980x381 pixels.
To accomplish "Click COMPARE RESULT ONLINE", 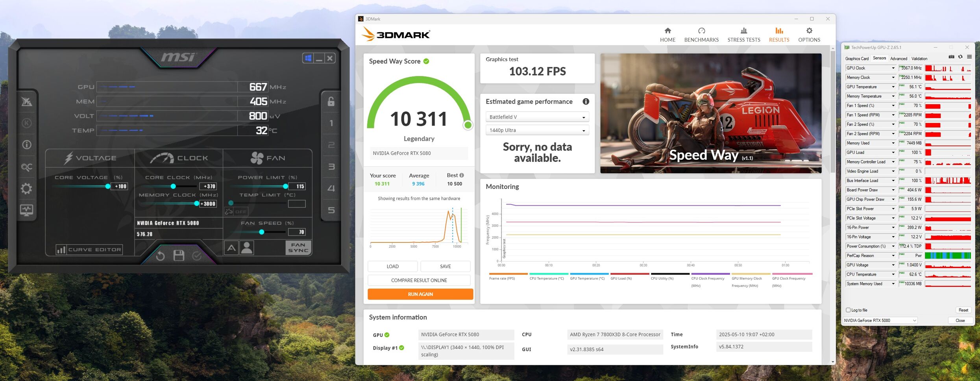I will point(419,281).
